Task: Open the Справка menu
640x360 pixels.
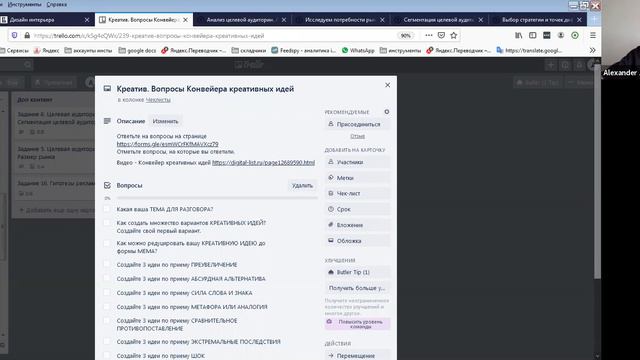Action: tap(57, 4)
